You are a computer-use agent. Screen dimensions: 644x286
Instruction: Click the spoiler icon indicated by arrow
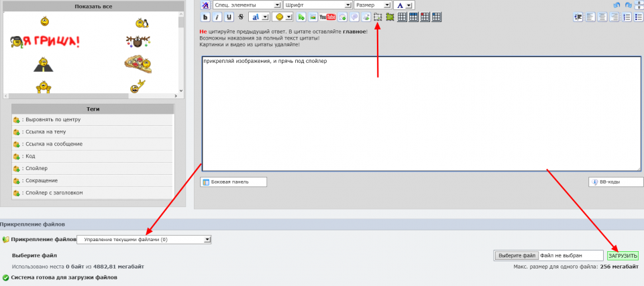click(x=378, y=17)
